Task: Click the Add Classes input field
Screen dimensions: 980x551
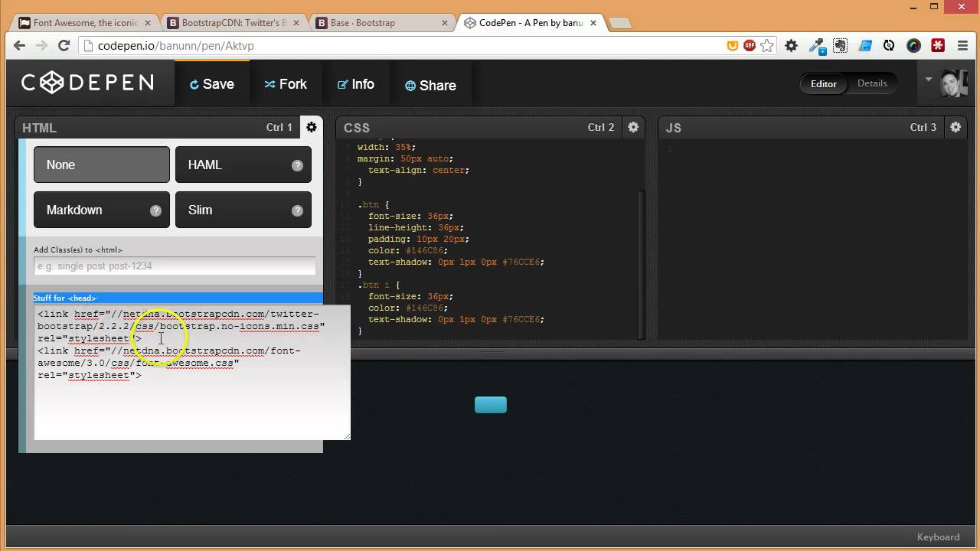Action: click(x=175, y=266)
